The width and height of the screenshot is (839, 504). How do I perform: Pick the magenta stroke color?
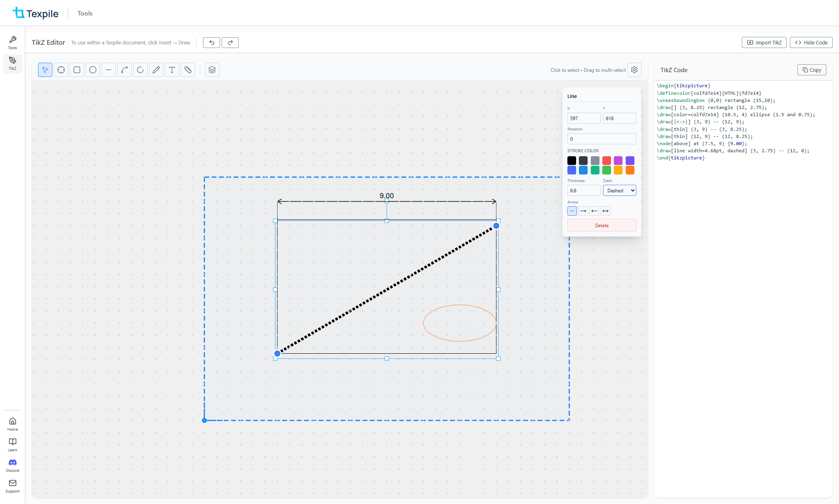tap(618, 161)
